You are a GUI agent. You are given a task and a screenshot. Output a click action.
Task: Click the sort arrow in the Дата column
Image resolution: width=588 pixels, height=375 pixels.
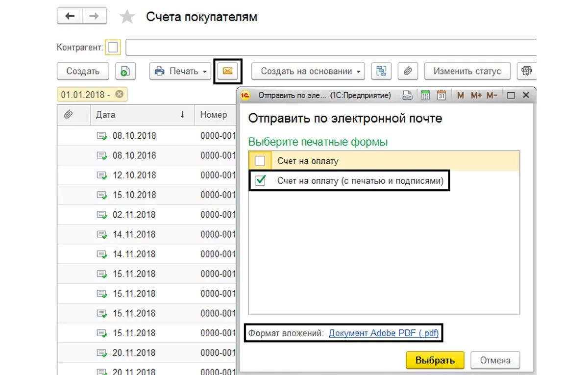[x=182, y=115]
